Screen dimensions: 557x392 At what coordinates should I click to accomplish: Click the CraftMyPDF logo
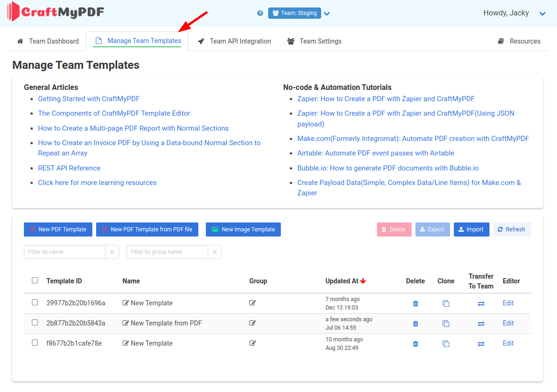pos(56,12)
